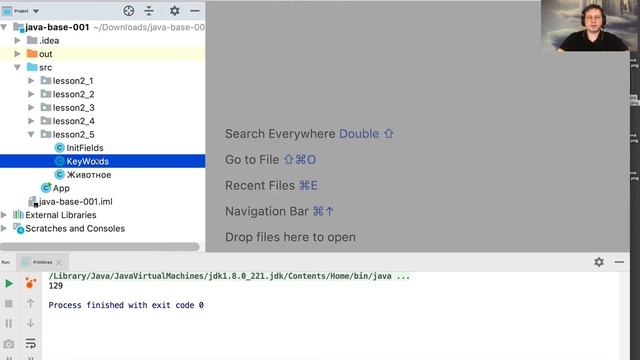
Task: Click 'Process finished with exit code 0' text
Action: click(126, 305)
